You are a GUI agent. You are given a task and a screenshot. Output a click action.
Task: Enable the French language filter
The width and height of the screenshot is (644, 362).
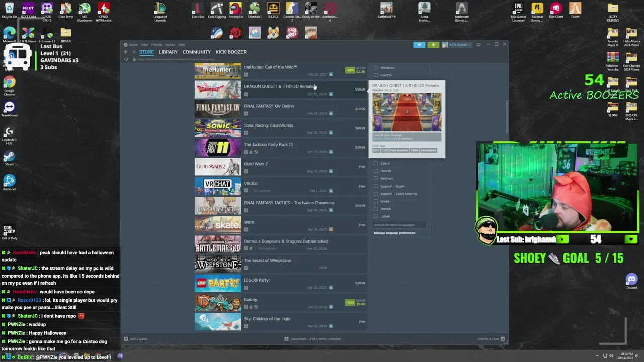click(376, 209)
